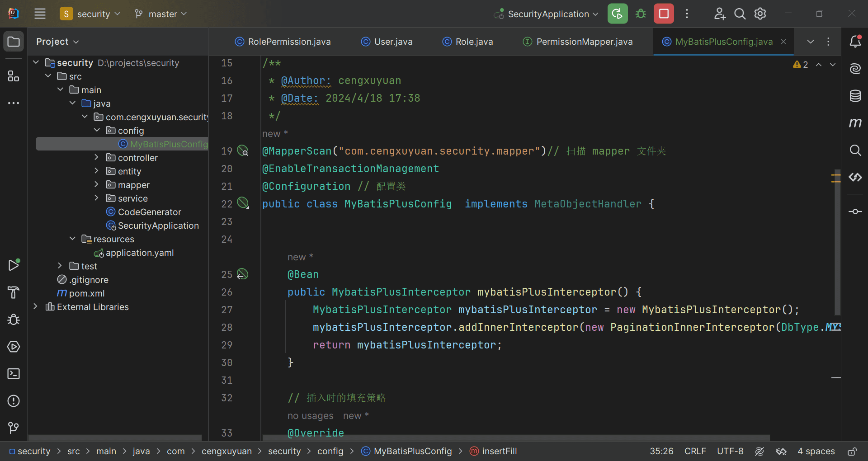The image size is (868, 461).
Task: Debug SecurityApplication with bug icon
Action: (641, 14)
